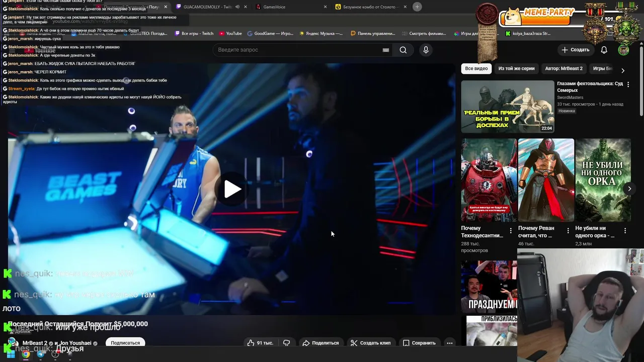Close the GUACAMOLEMOLLY tab
This screenshot has width=644, height=362.
[246, 7]
